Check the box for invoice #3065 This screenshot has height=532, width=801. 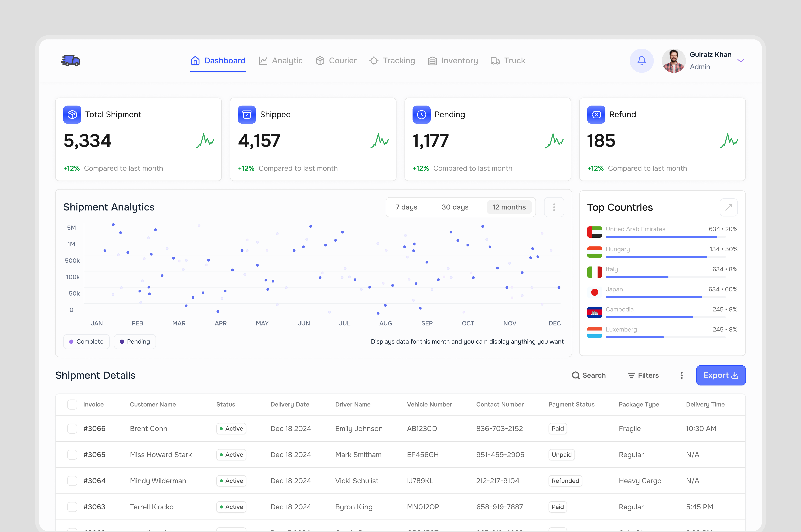tap(72, 455)
